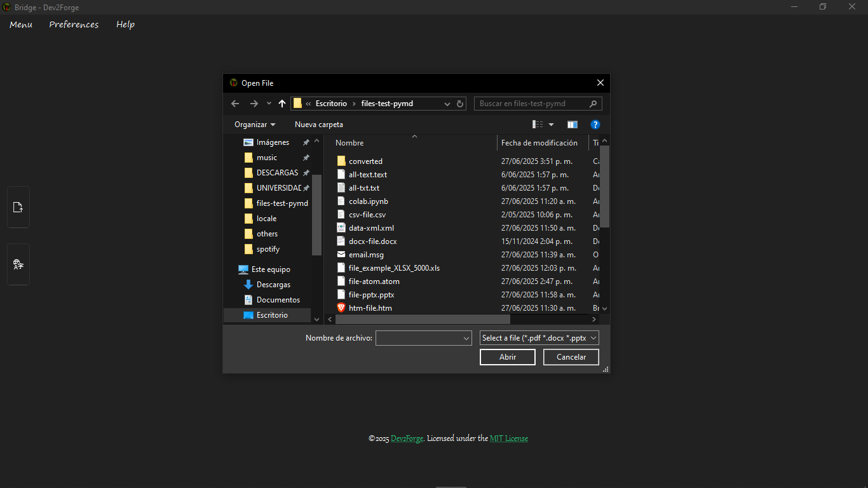Open the Preferences menu

(74, 24)
